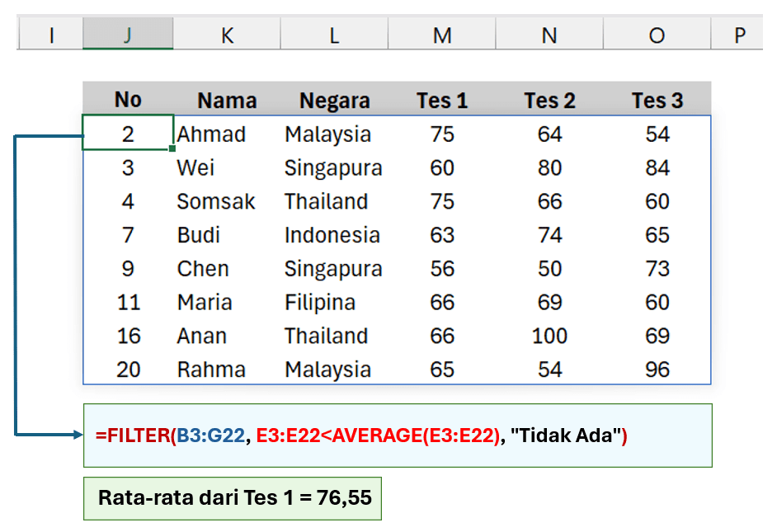Select cell with name Ahmad
Screen dimensions: 777x532
[x=227, y=134]
